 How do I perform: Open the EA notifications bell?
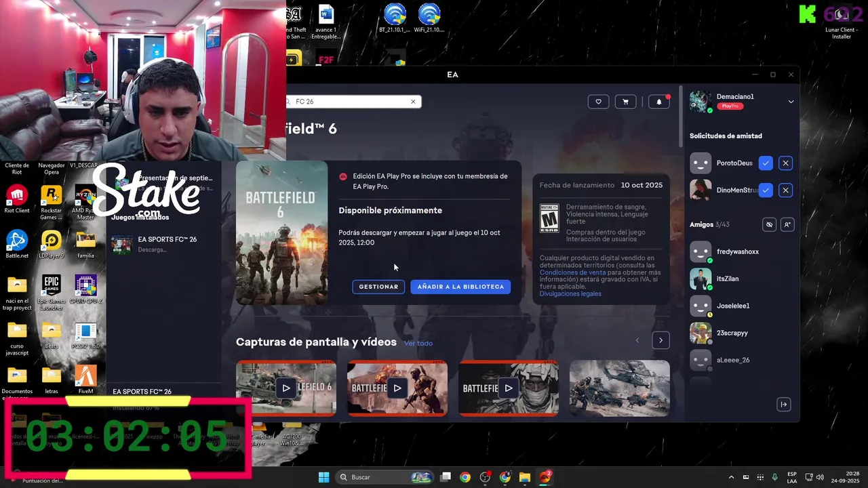click(x=659, y=102)
